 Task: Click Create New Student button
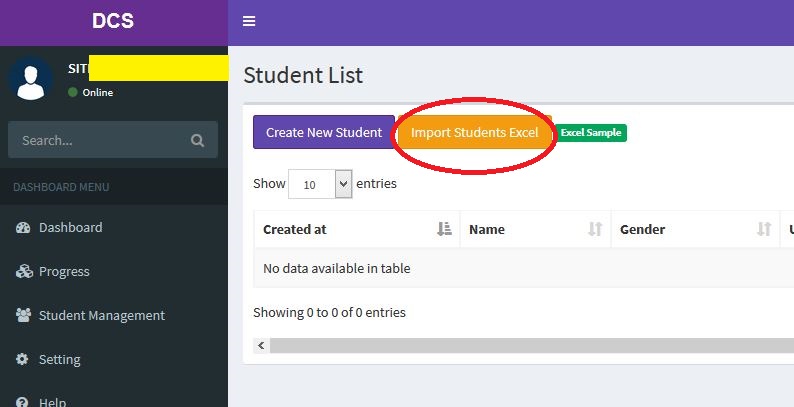pyautogui.click(x=324, y=133)
